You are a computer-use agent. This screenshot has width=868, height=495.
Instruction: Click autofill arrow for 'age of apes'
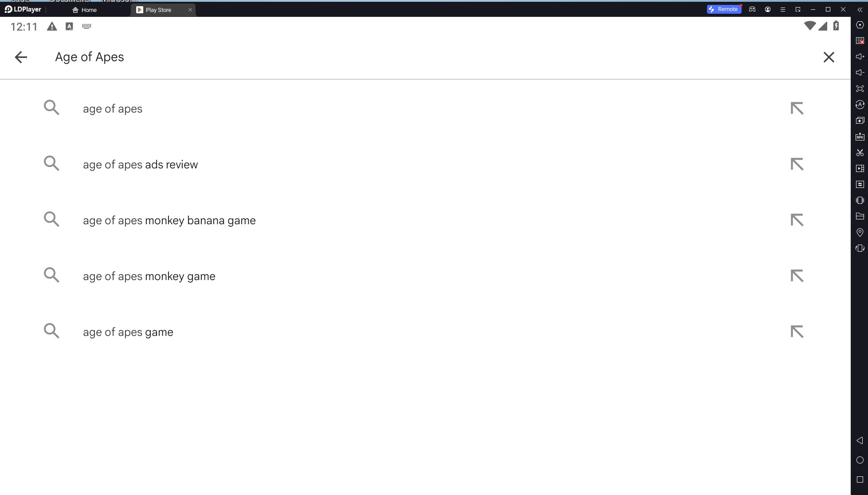(x=797, y=109)
